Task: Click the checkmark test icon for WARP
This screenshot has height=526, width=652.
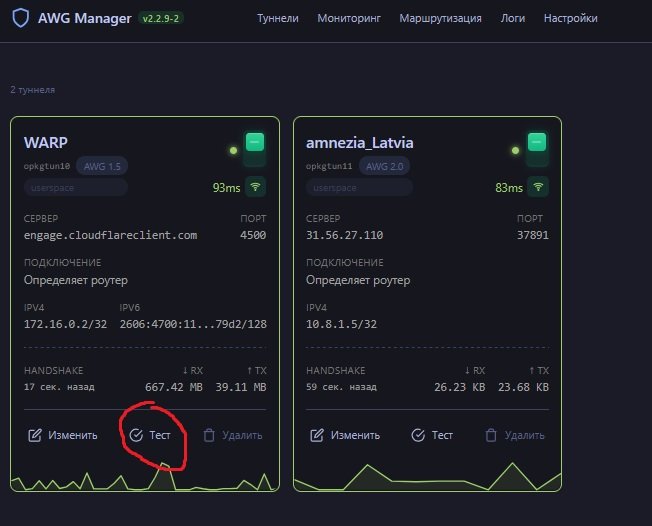Action: (135, 435)
